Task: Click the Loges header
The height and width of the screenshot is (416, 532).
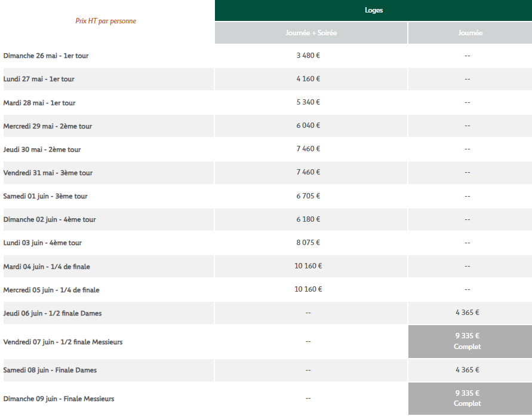Action: tap(373, 10)
